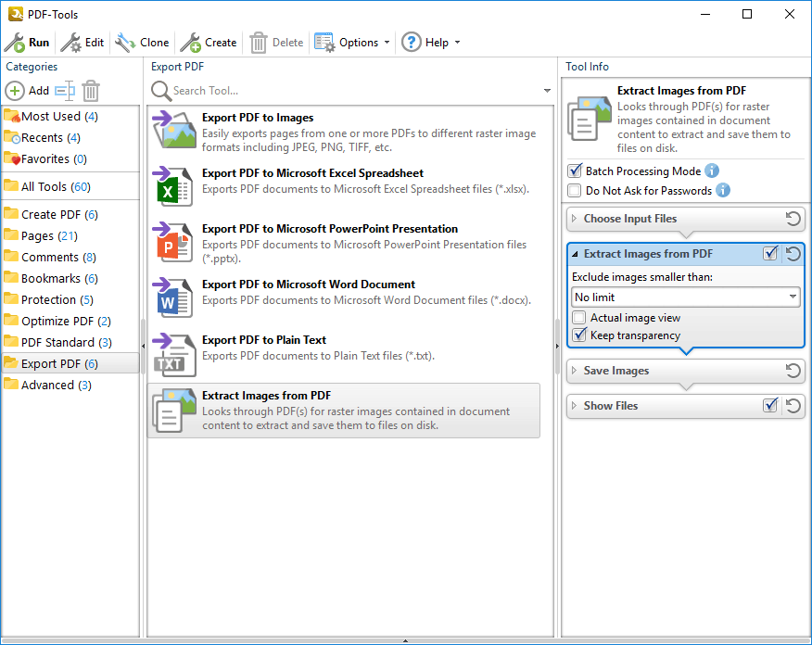Open the Advanced category
The height and width of the screenshot is (645, 812).
[70, 386]
